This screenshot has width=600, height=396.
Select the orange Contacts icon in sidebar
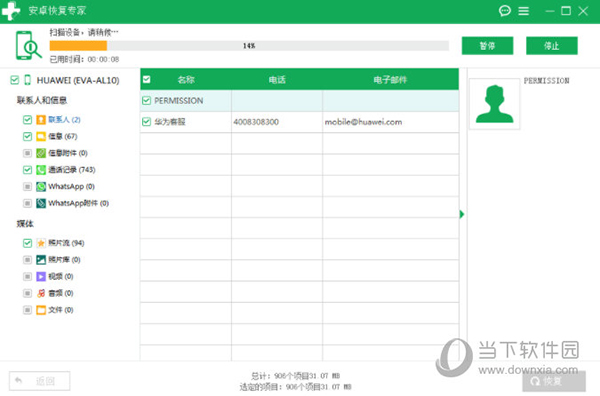[x=41, y=120]
